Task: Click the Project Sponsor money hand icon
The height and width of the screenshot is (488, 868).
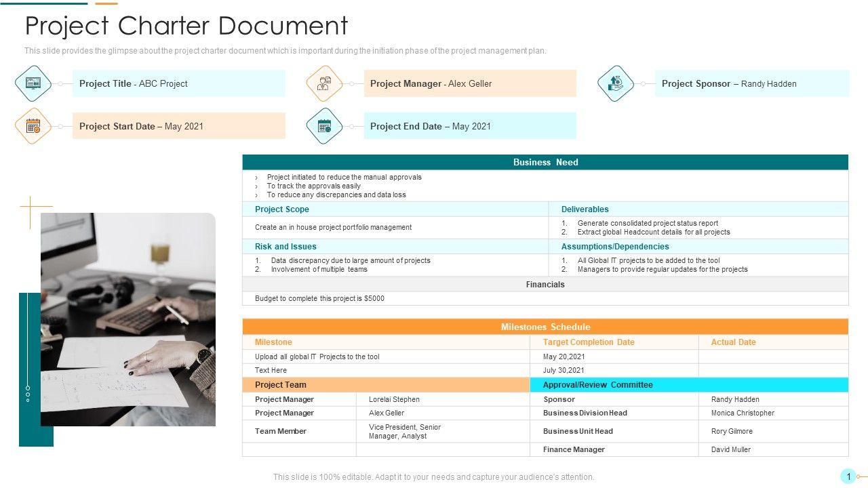Action: [616, 83]
